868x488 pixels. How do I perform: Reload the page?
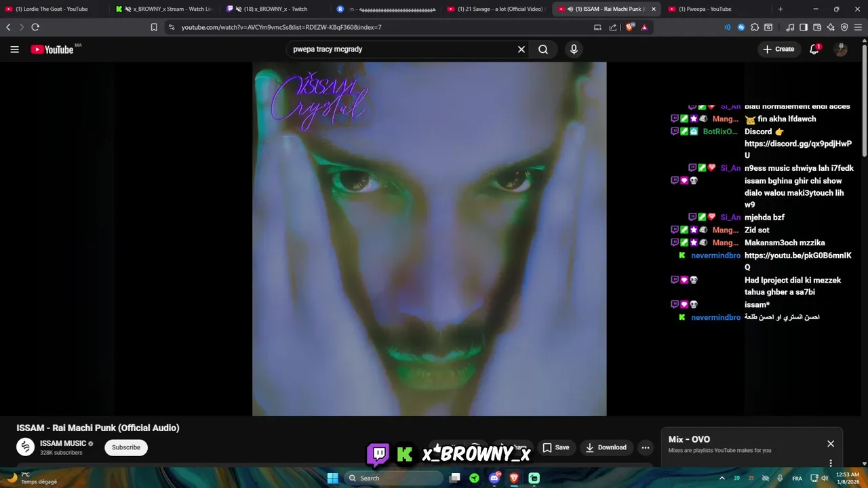point(35,27)
